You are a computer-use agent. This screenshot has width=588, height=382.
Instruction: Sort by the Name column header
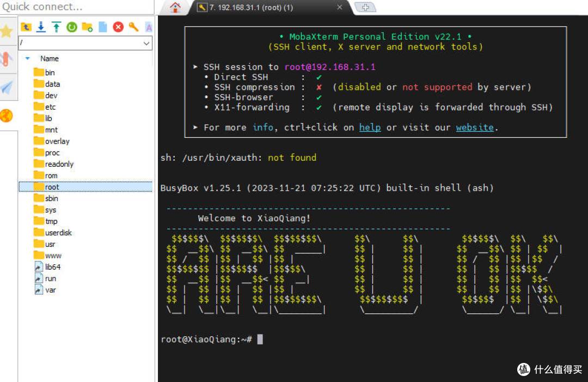(x=50, y=58)
